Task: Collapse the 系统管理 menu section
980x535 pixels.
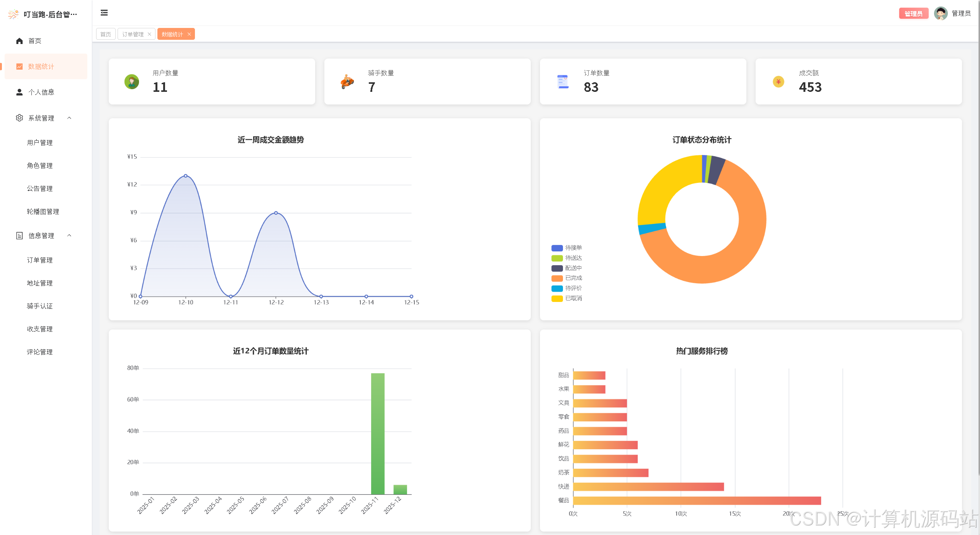Action: click(69, 118)
